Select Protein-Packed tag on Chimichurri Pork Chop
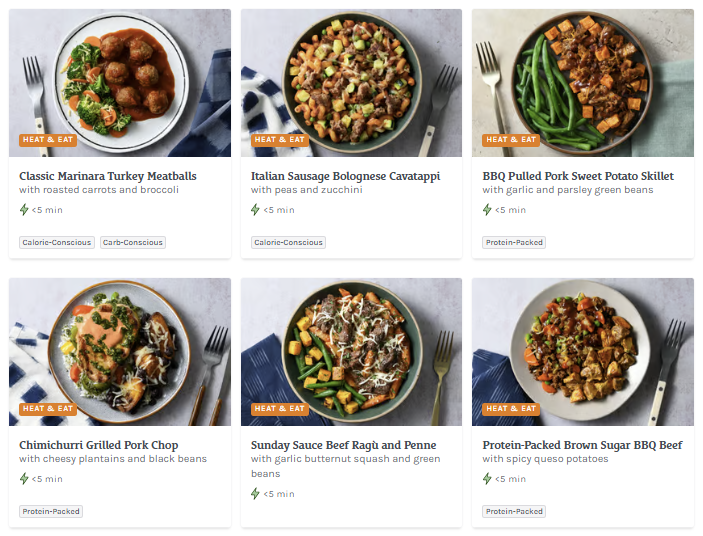The height and width of the screenshot is (536, 703). pos(51,511)
